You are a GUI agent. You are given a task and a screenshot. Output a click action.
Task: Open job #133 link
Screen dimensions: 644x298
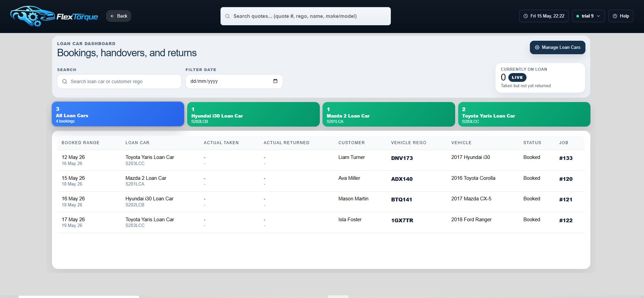566,158
